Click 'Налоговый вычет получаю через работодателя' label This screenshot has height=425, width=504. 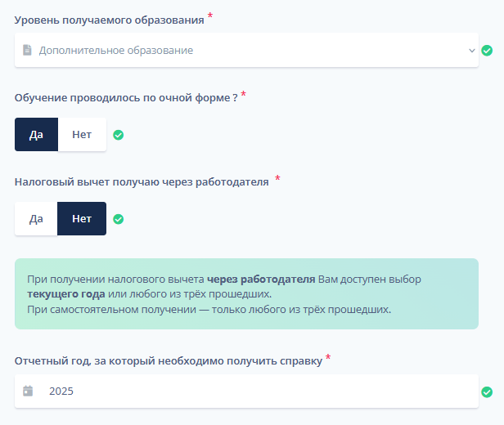coord(142,181)
